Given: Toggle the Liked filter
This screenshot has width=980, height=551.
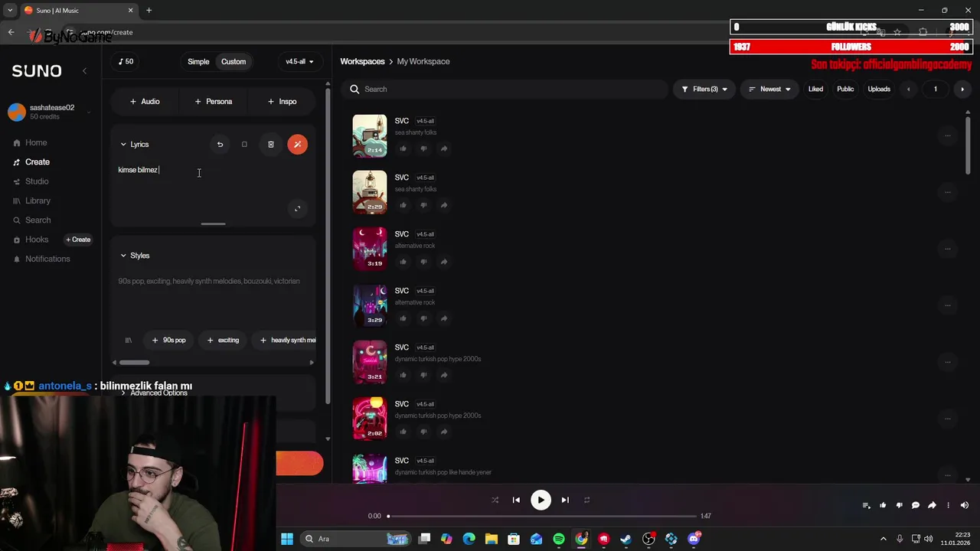Looking at the screenshot, I should 815,89.
